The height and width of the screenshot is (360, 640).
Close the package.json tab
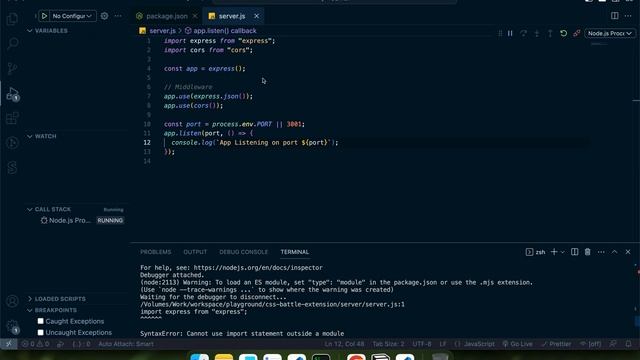point(195,16)
